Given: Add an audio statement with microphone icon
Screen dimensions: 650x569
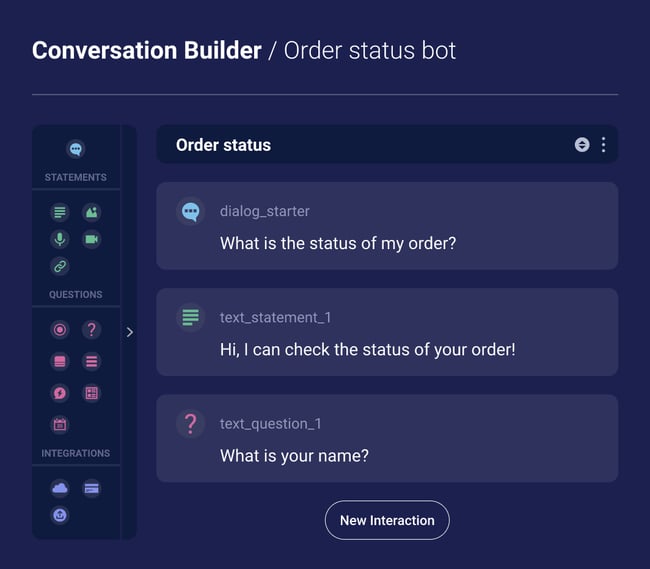Looking at the screenshot, I should point(60,239).
